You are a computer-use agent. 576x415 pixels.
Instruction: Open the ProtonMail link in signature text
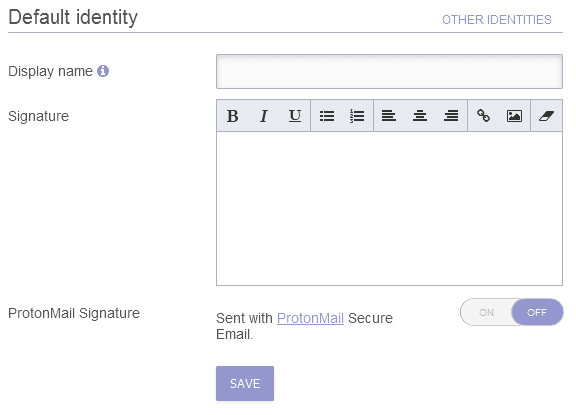[x=310, y=318]
